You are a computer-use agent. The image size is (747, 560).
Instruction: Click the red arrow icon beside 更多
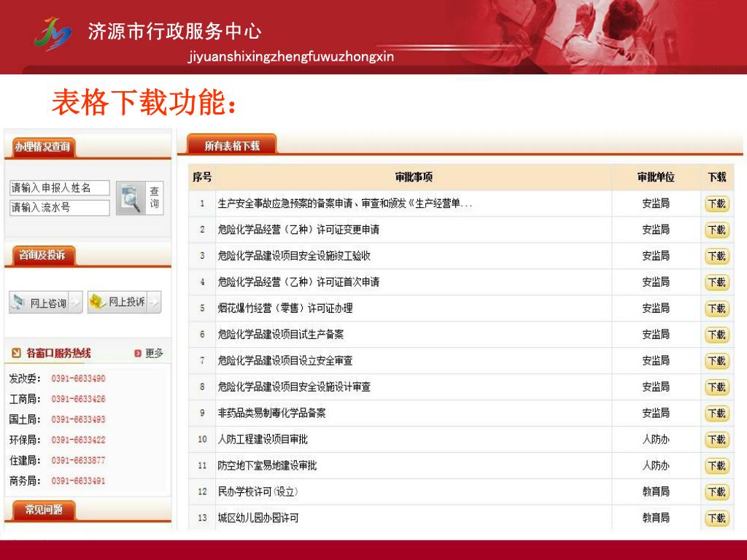pyautogui.click(x=138, y=354)
